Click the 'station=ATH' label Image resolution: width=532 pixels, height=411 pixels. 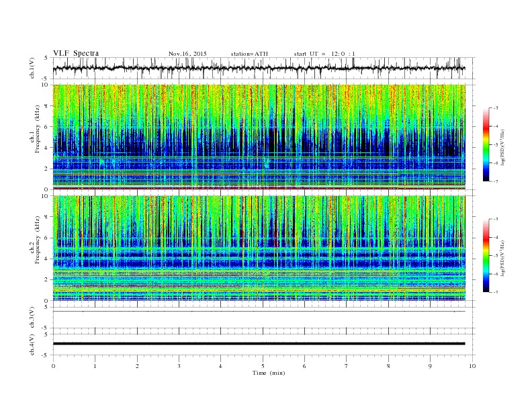pos(249,54)
